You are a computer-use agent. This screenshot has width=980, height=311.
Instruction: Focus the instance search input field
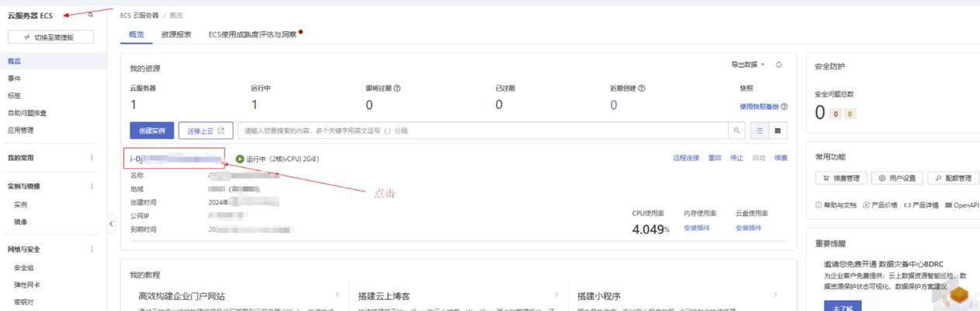tap(482, 131)
